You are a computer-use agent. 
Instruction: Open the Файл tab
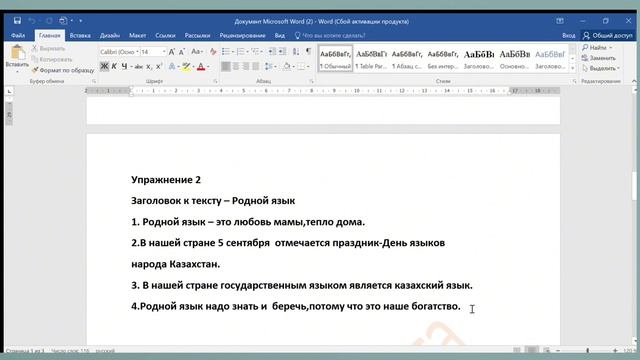18,36
